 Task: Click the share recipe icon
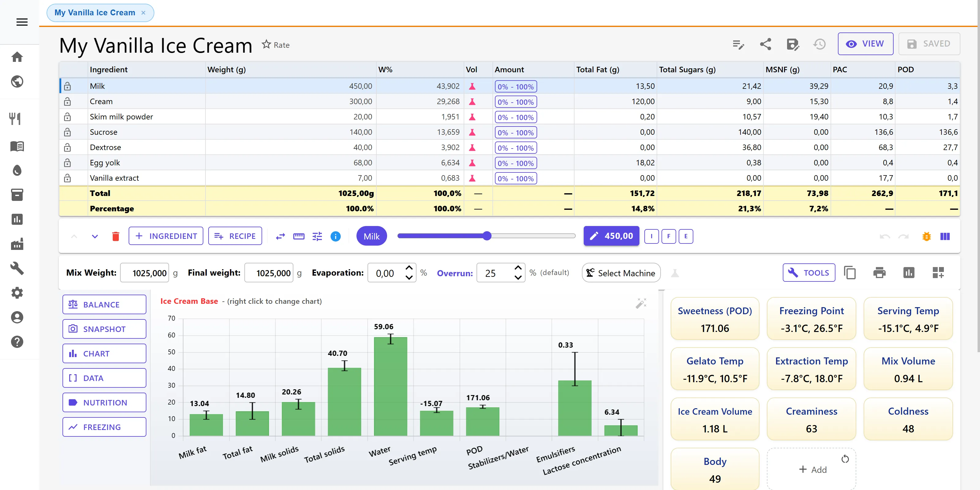[765, 44]
